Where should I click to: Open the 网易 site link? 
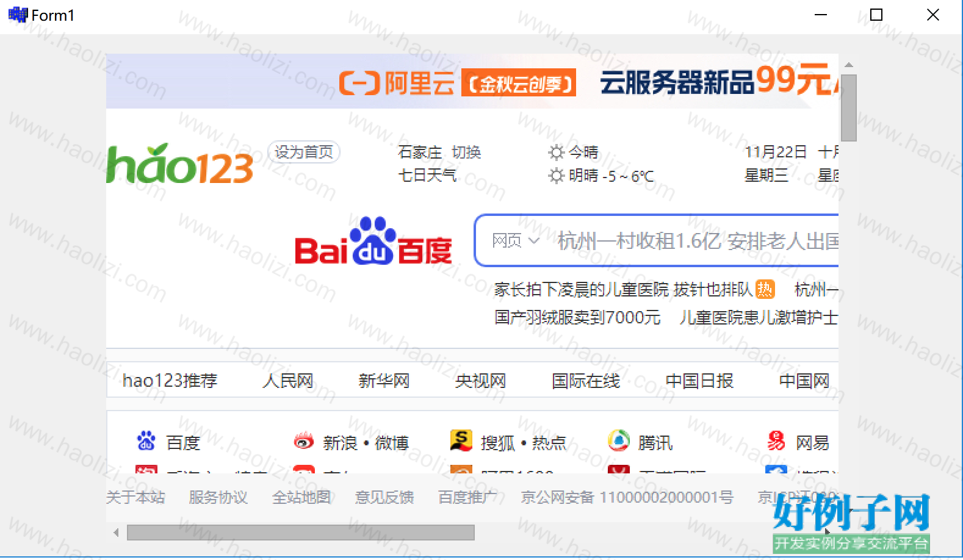point(813,442)
